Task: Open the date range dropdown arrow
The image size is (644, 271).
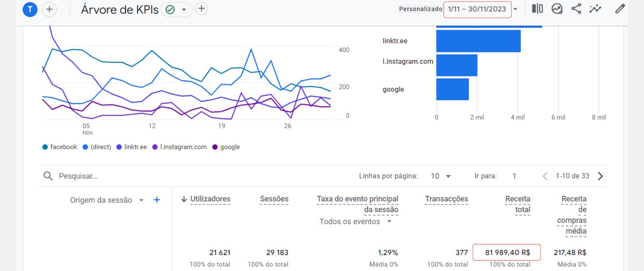Action: [x=516, y=9]
